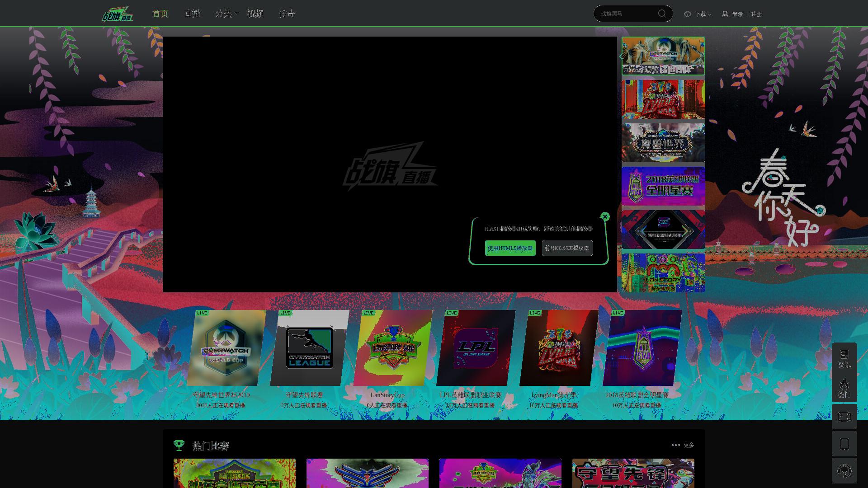Expand the 分类 dropdown chevron
The height and width of the screenshot is (488, 868).
pos(236,14)
